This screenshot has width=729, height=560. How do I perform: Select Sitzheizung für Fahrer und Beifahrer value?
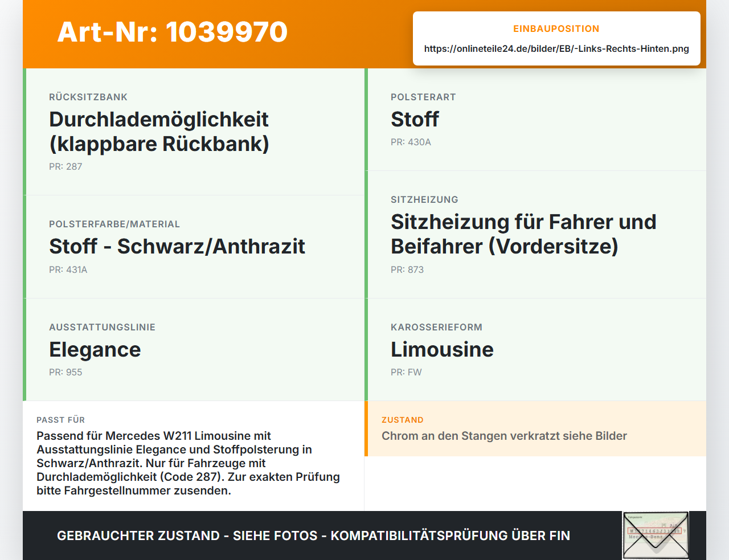(x=523, y=234)
